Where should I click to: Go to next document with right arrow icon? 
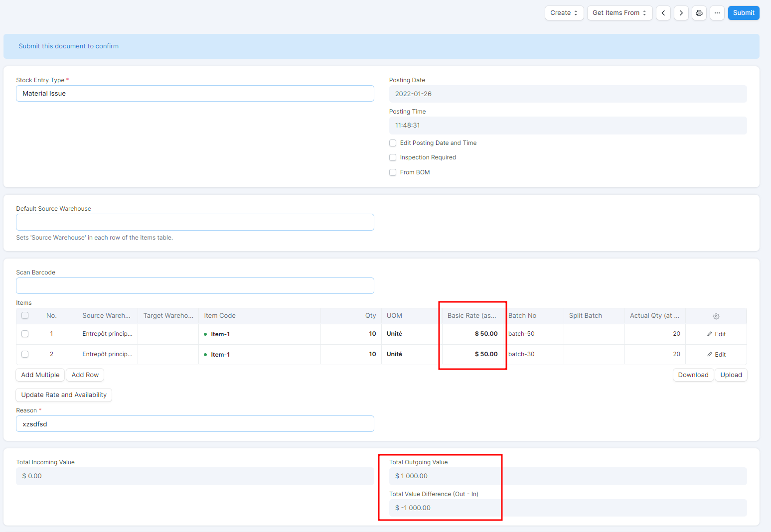tap(681, 12)
